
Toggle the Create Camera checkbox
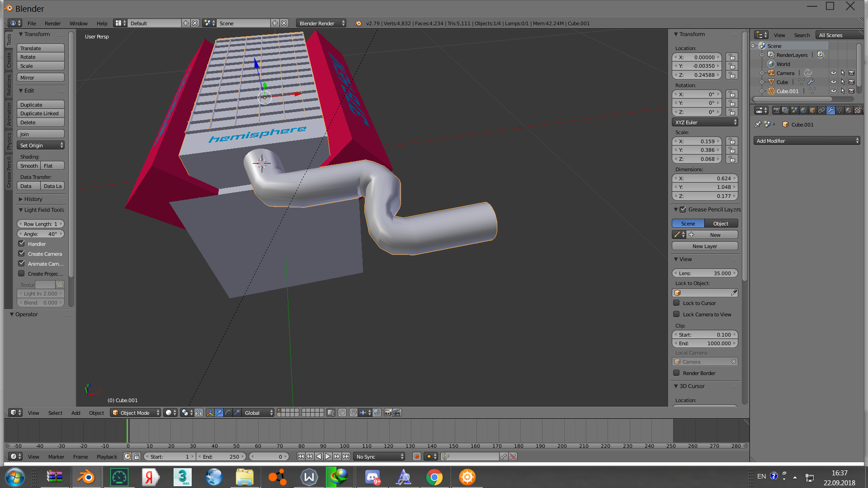click(x=21, y=253)
